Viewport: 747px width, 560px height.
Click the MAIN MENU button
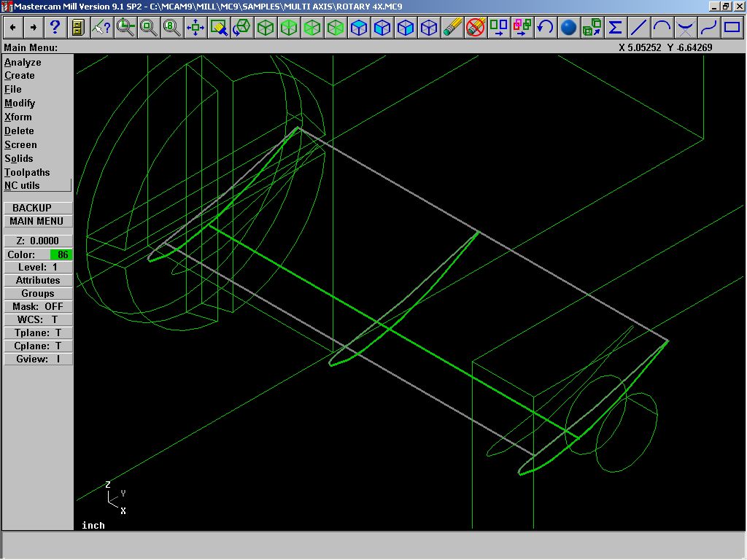(38, 222)
